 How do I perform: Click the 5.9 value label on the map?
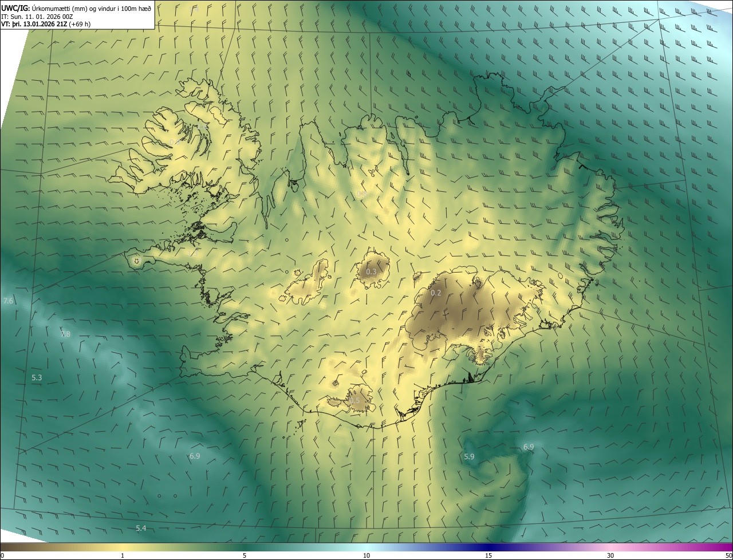tap(469, 456)
